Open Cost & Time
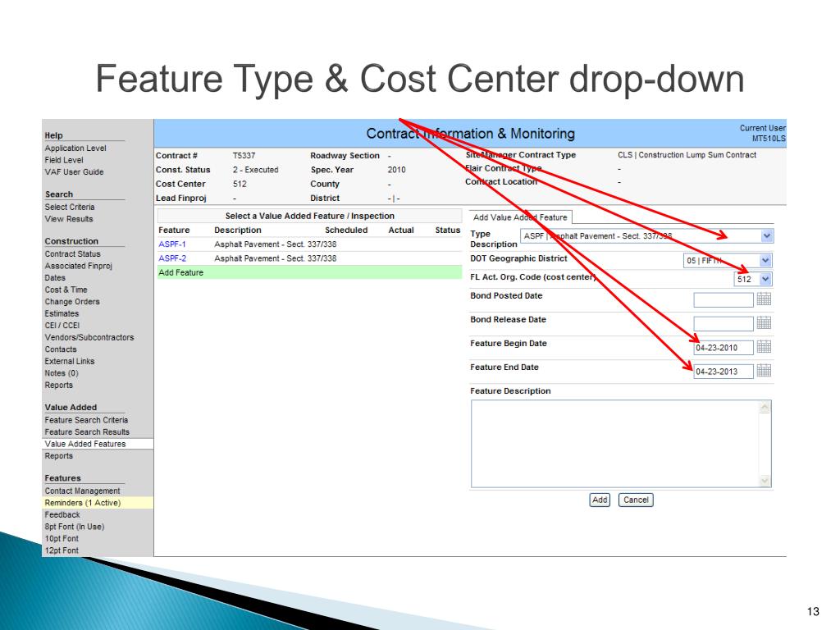The height and width of the screenshot is (630, 840). (x=66, y=290)
